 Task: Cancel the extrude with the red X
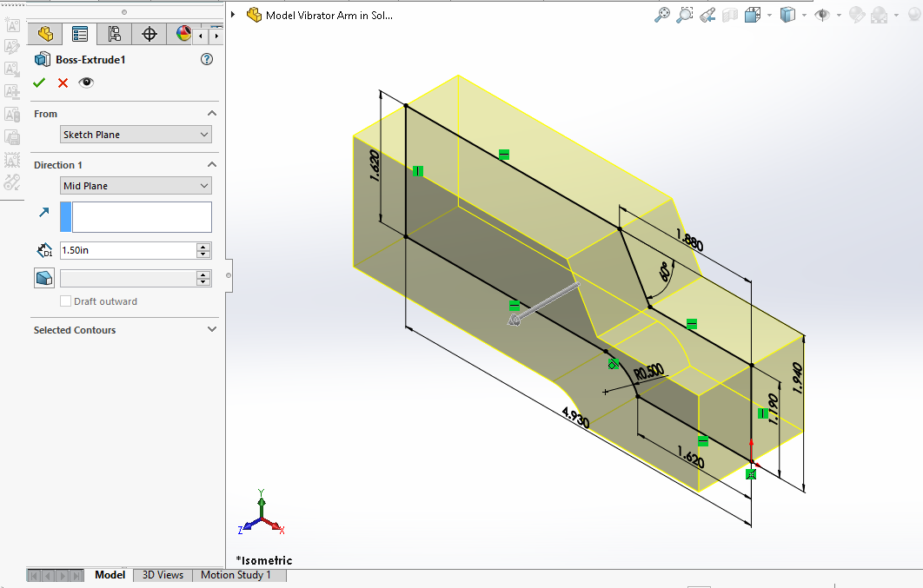tap(63, 83)
